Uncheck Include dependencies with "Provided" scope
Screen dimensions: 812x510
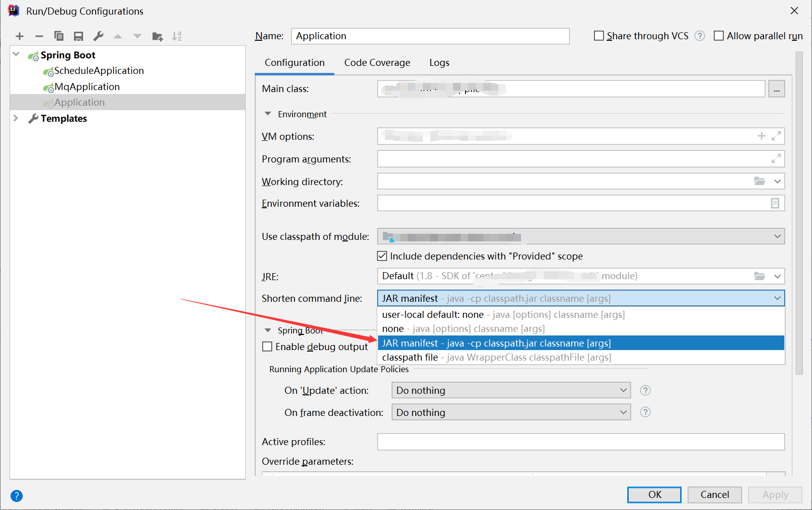pos(382,256)
